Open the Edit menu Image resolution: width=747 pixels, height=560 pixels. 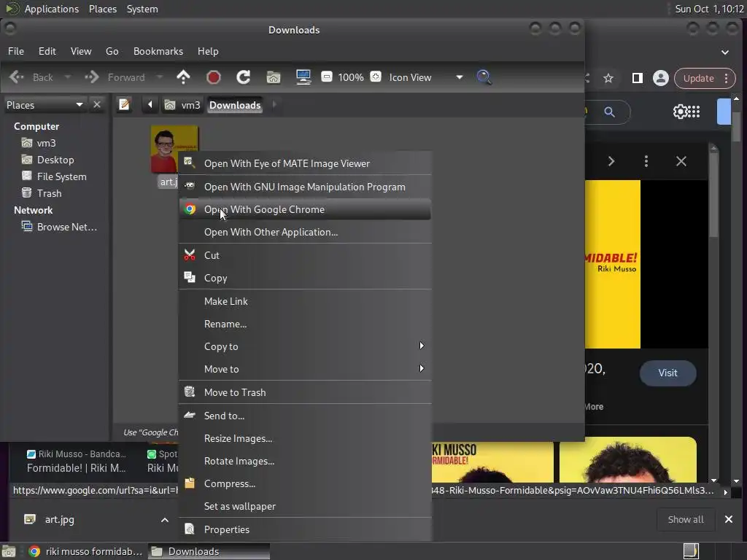click(x=47, y=51)
